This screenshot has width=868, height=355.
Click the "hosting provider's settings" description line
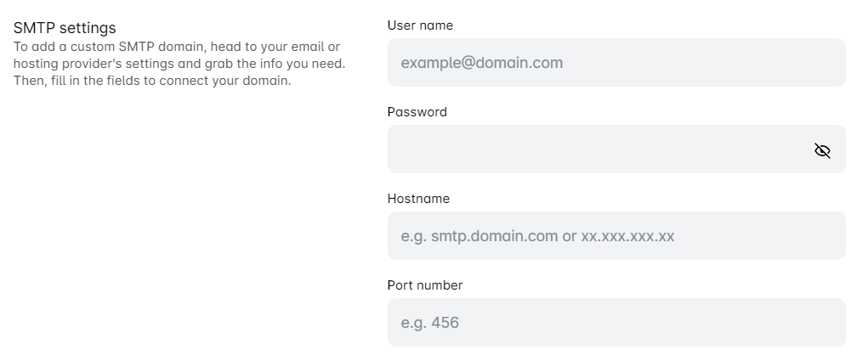click(179, 64)
